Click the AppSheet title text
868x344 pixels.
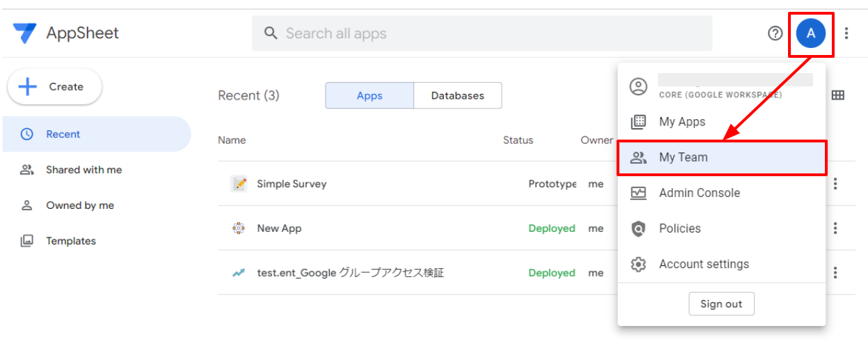82,33
